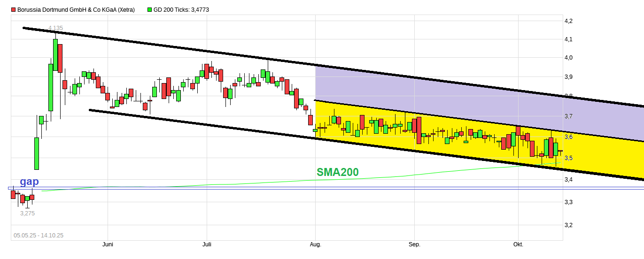644x259 pixels.
Task: Select the Borussia Dortmund GmbH & Co KGaA legend text
Action: coord(76,9)
